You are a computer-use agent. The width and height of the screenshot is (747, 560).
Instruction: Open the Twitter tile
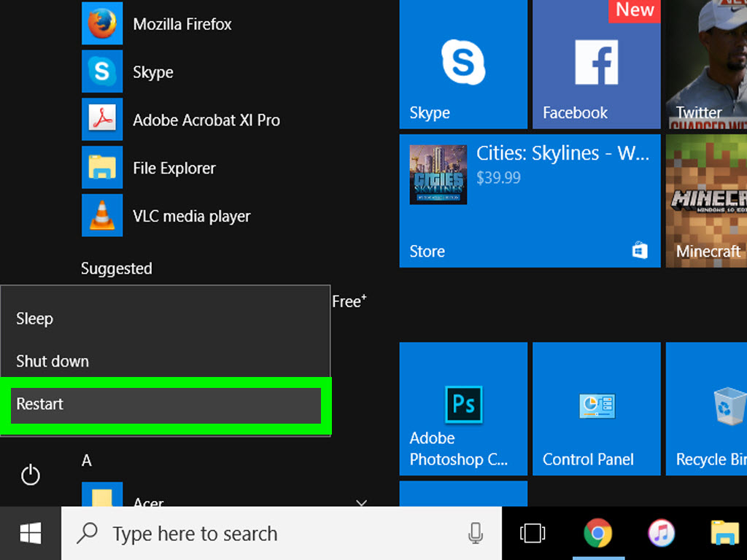[706, 64]
